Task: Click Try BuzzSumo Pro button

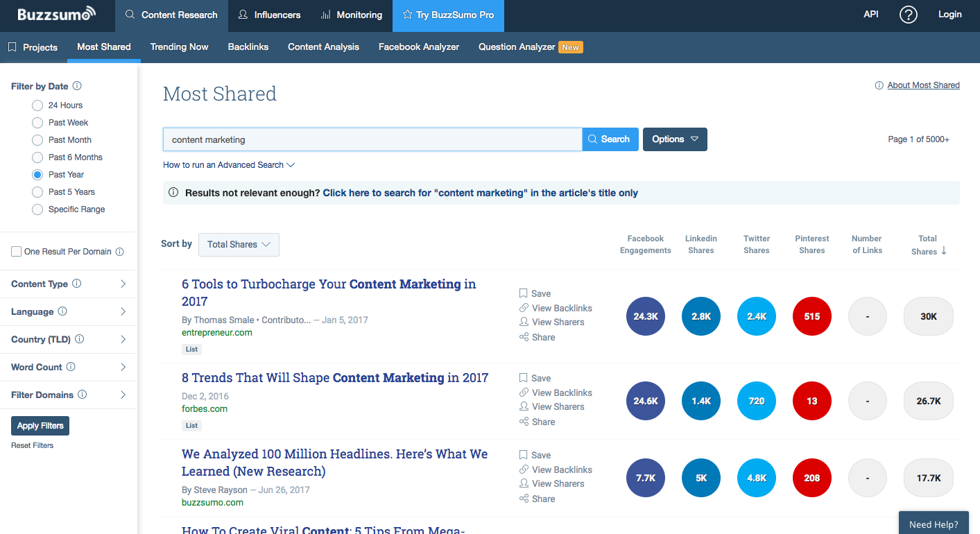Action: (448, 15)
